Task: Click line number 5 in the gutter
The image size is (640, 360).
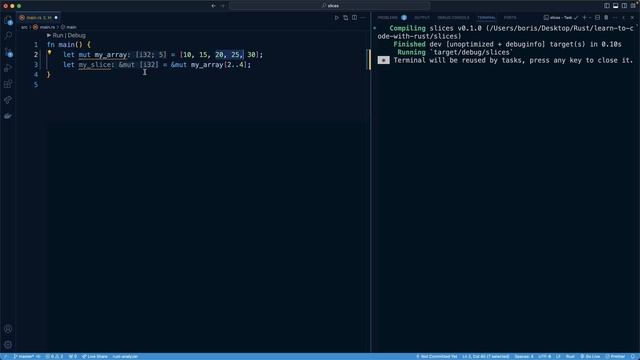Action: coord(36,84)
